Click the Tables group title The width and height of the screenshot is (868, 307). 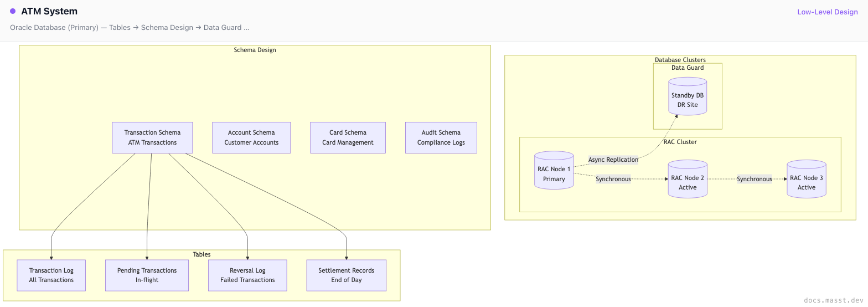[201, 254]
